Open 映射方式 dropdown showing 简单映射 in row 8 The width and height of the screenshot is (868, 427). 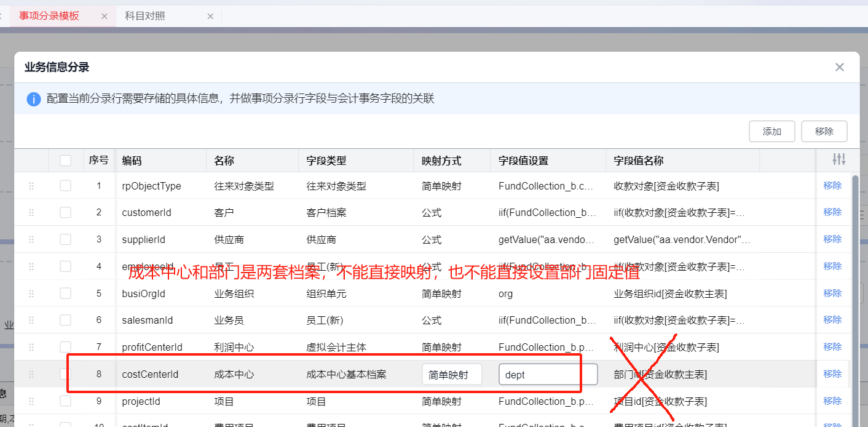click(x=452, y=375)
